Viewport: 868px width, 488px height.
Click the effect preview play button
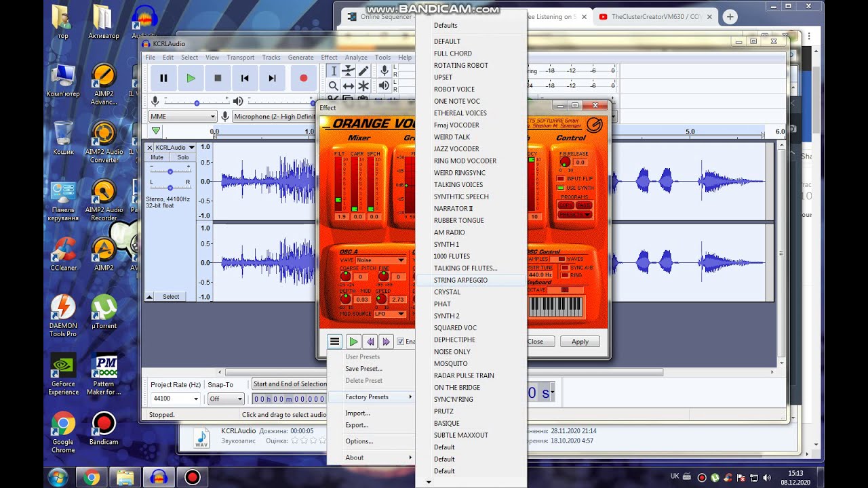(353, 342)
